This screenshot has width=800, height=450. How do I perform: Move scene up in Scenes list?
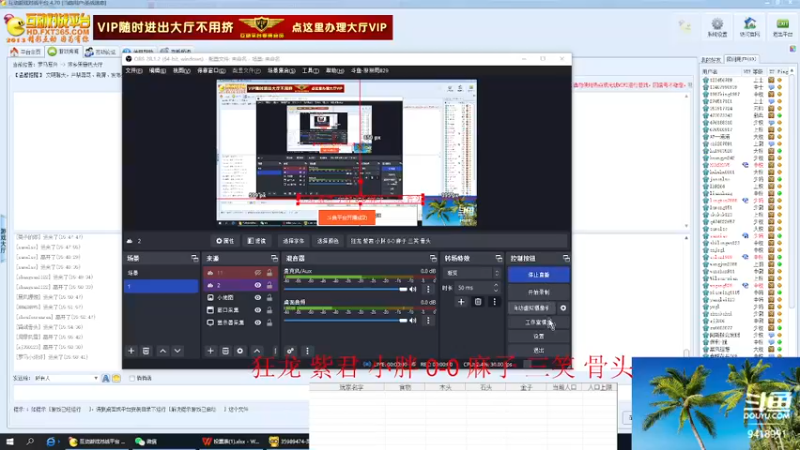pos(163,351)
